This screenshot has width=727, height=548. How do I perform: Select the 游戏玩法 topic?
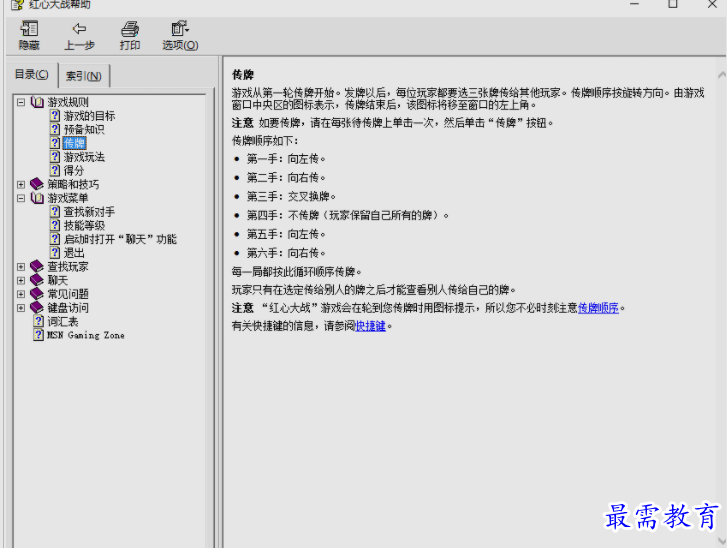pyautogui.click(x=84, y=157)
